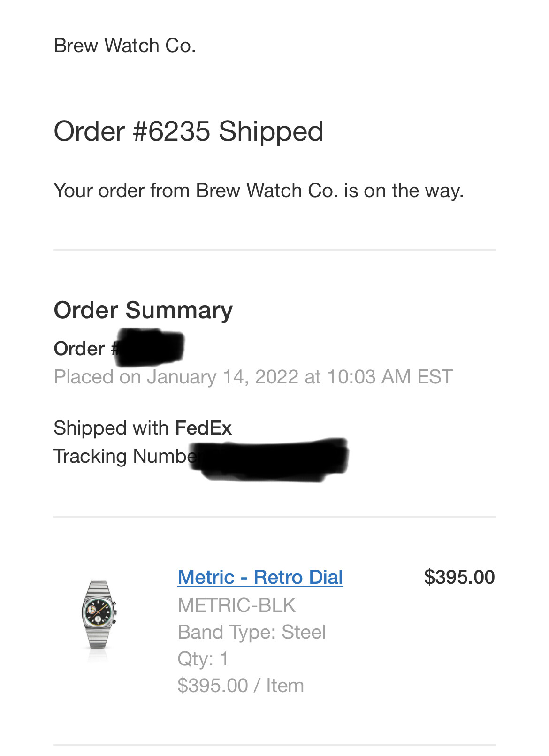The image size is (549, 756).
Task: Click the 'order is on the way' message
Action: click(259, 191)
